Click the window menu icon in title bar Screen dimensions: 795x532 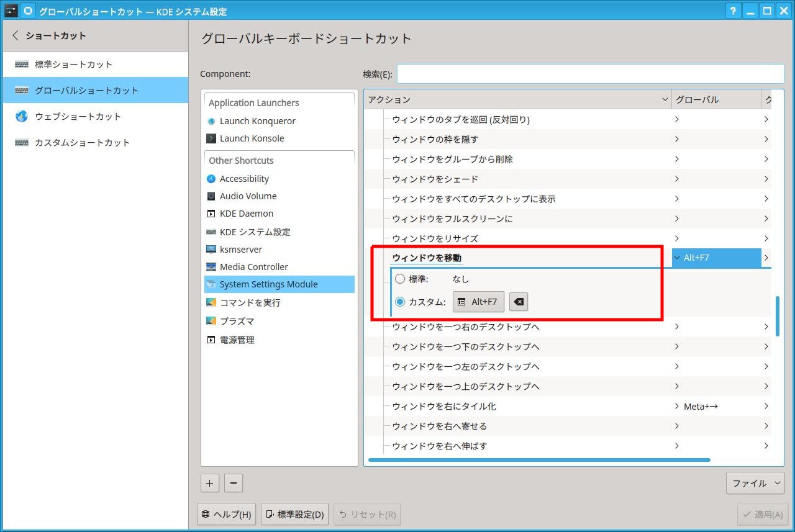[x=11, y=11]
